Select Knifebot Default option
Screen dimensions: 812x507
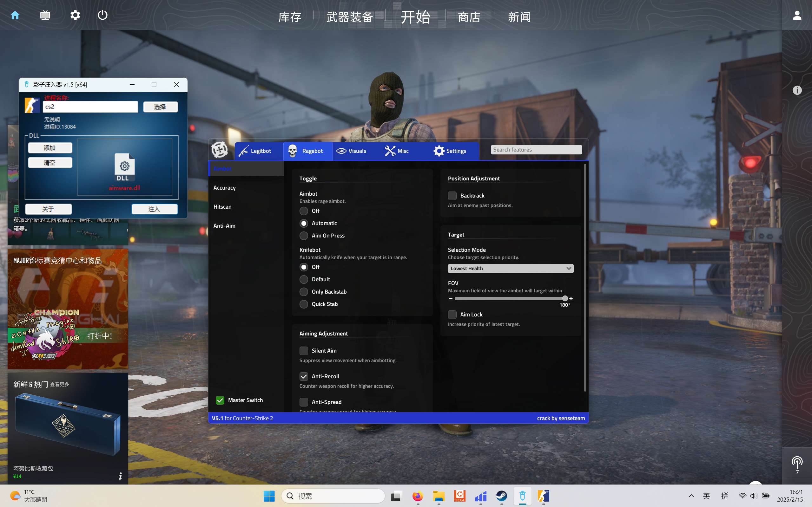(304, 279)
